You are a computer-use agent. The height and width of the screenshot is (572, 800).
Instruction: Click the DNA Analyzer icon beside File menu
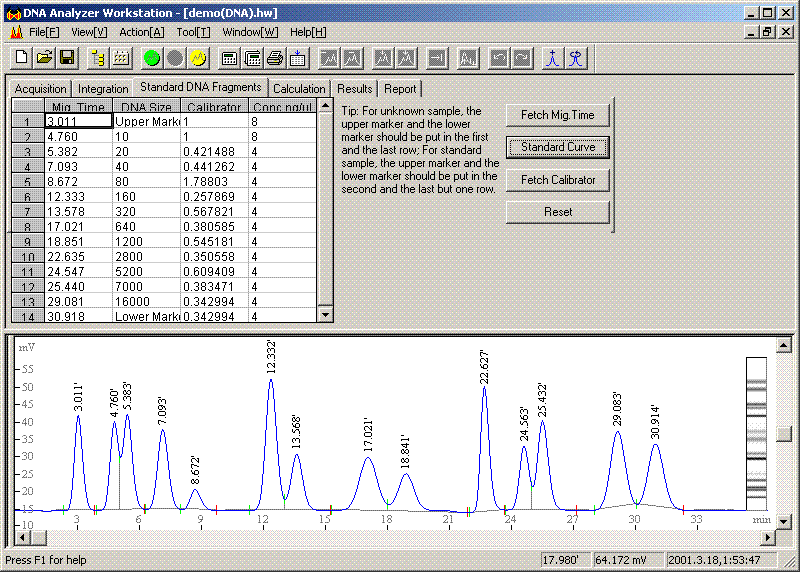point(16,32)
